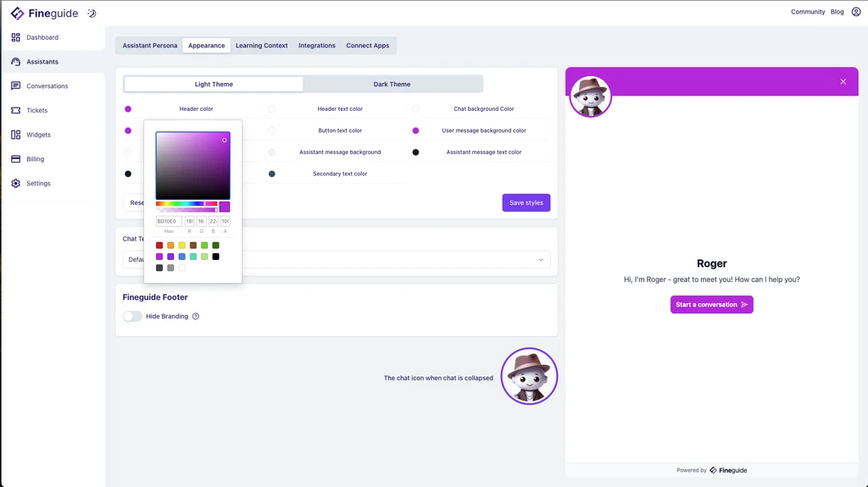The width and height of the screenshot is (868, 487).
Task: Open the Dashboard icon in sidebar
Action: (x=16, y=37)
